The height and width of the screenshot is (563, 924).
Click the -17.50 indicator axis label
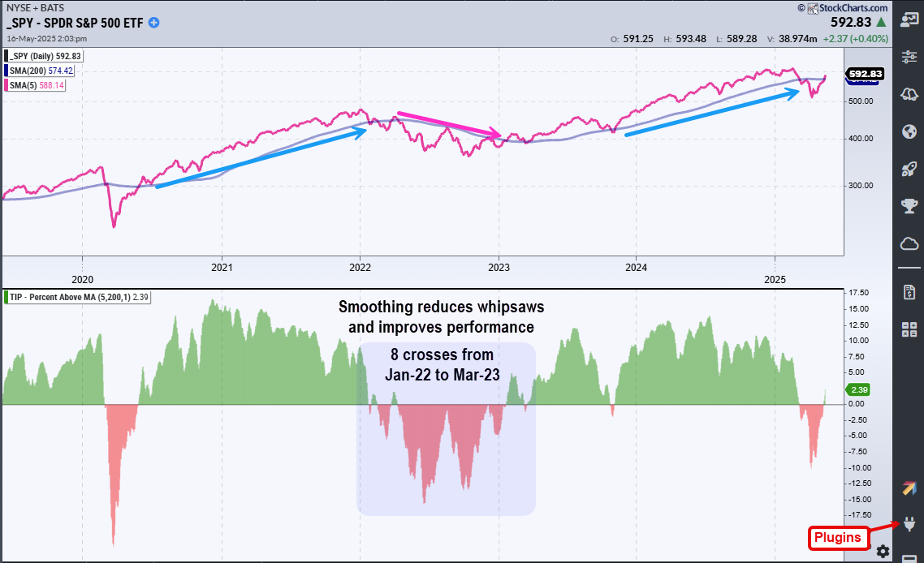click(x=858, y=515)
